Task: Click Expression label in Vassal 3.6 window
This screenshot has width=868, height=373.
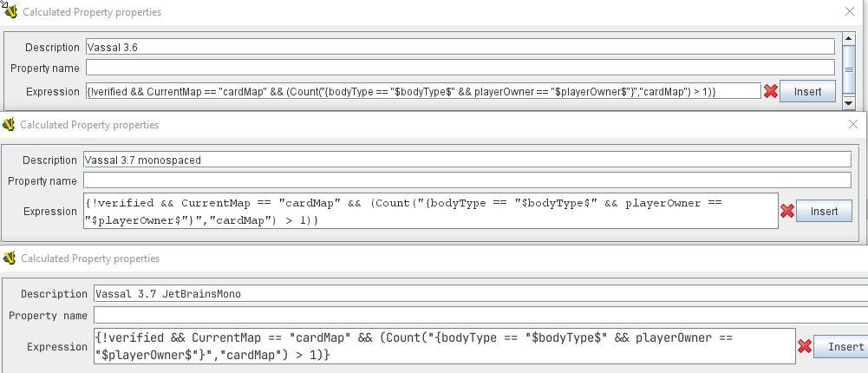Action: (53, 92)
